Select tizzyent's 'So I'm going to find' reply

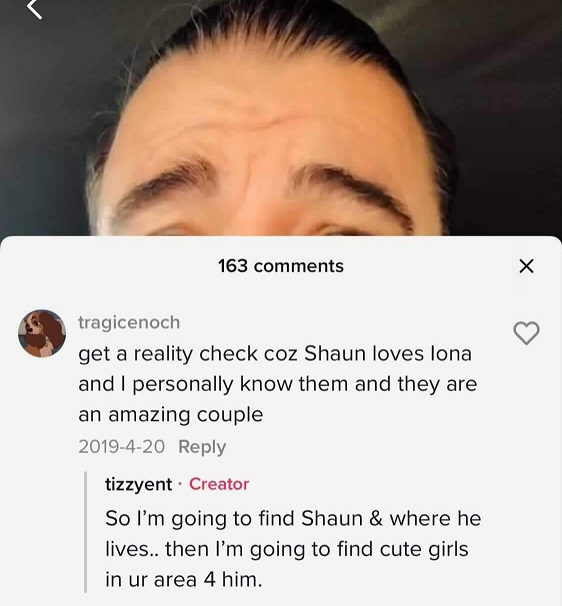tap(293, 549)
